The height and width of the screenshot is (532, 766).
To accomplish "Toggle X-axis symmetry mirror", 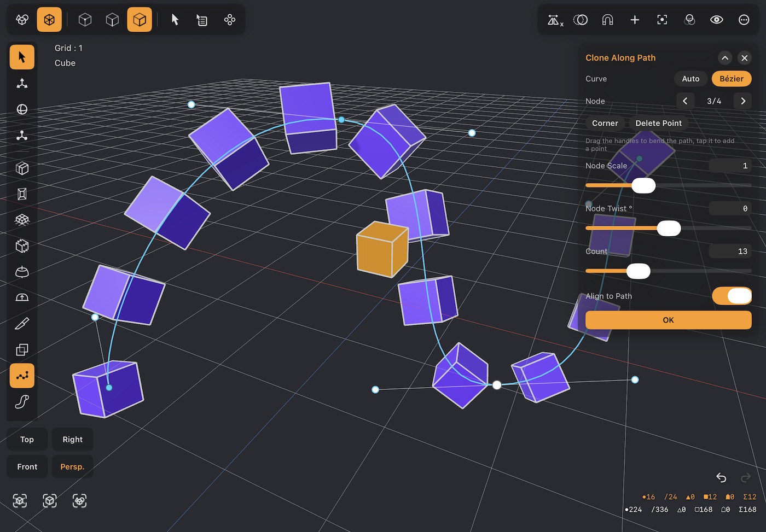I will coord(555,20).
